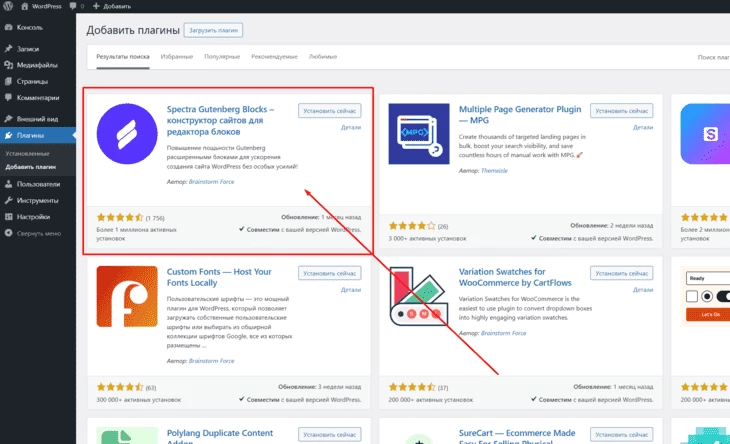Click the Загрузить плагин button
Screen dimensions: 730x444
[x=213, y=30]
